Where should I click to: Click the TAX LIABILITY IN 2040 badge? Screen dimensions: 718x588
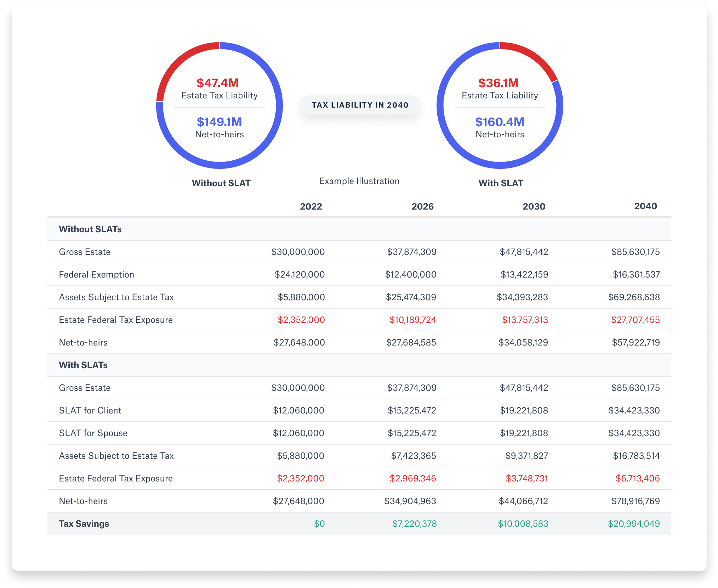pos(360,105)
